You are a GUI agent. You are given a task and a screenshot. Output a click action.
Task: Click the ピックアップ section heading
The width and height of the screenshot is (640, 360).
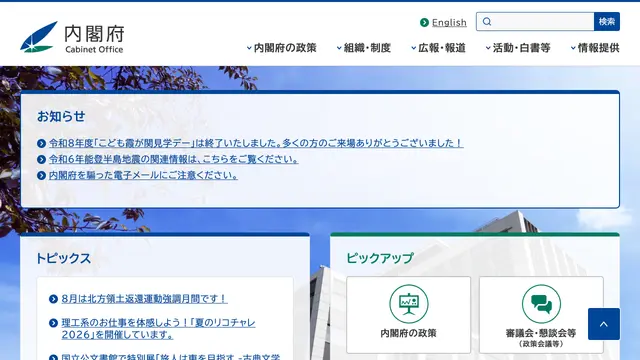coord(380,258)
